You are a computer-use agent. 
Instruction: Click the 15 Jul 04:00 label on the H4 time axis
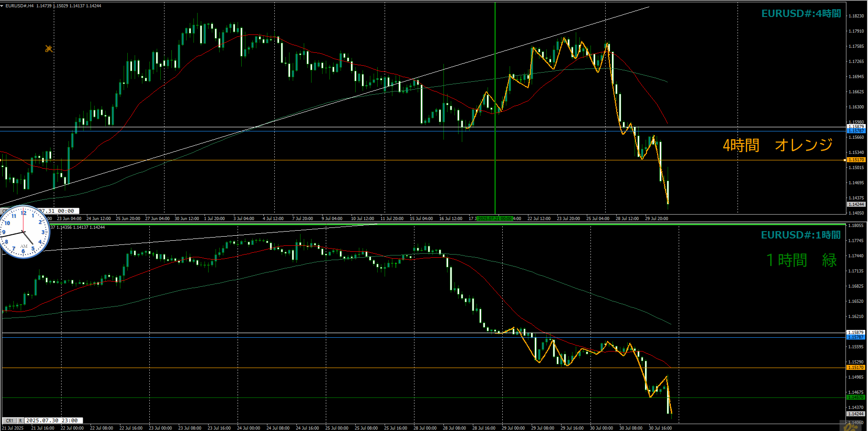tap(421, 219)
